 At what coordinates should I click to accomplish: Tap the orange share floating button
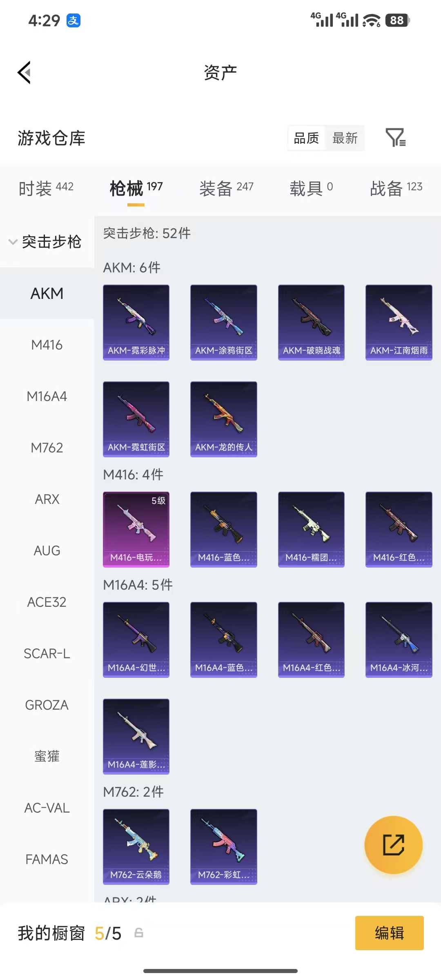pos(393,845)
